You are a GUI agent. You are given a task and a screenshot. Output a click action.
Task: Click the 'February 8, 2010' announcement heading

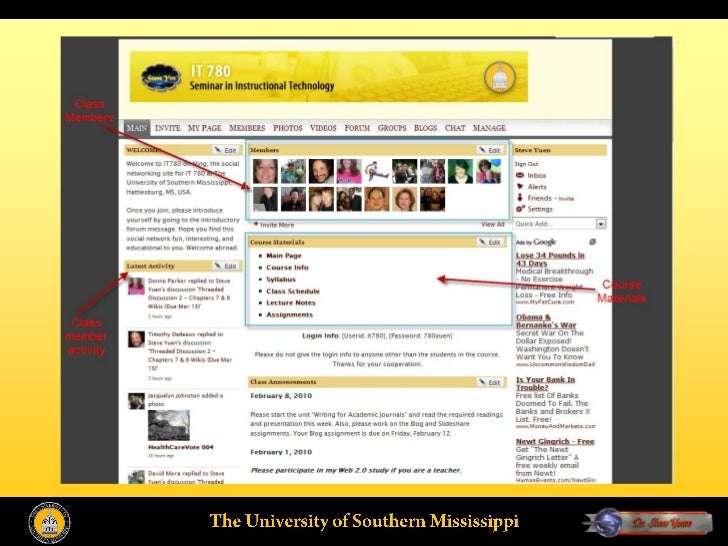click(281, 396)
